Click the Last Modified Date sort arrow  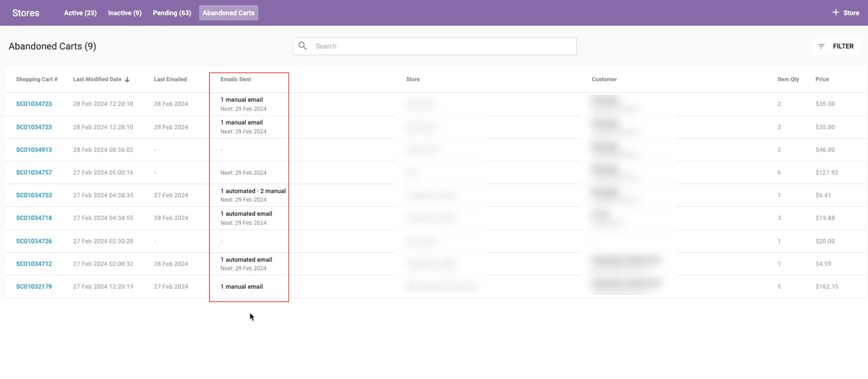click(x=127, y=80)
